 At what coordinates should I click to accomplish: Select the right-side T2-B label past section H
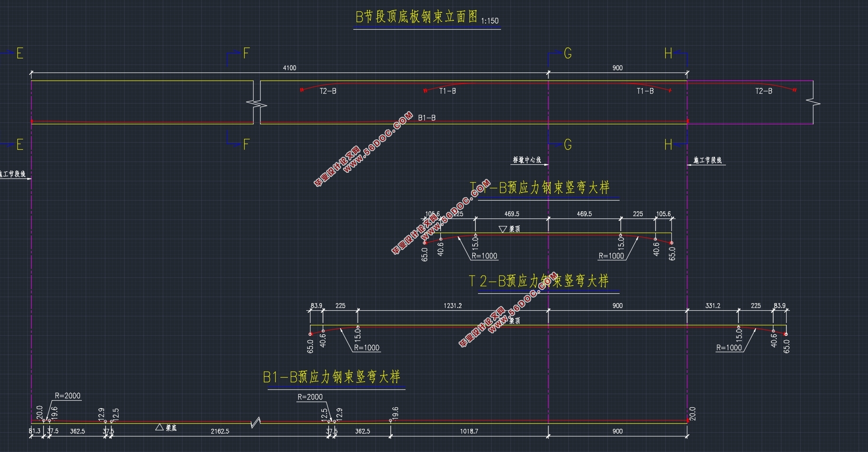click(x=764, y=91)
